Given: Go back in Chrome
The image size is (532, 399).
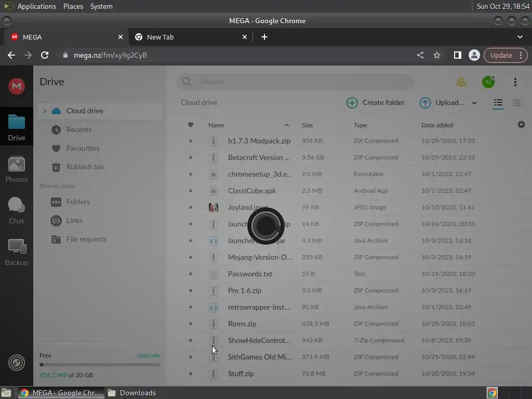Looking at the screenshot, I should [x=11, y=55].
